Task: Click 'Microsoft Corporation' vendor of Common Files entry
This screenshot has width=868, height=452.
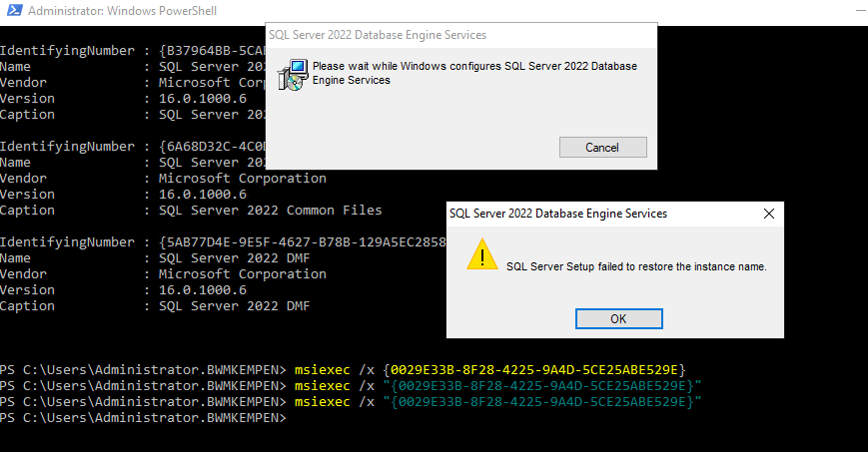Action: (243, 179)
